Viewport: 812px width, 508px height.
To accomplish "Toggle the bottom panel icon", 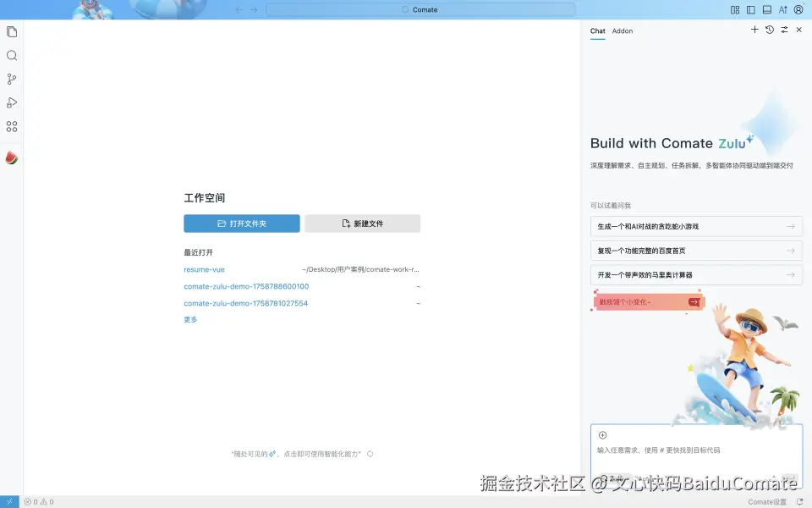I will tap(767, 9).
